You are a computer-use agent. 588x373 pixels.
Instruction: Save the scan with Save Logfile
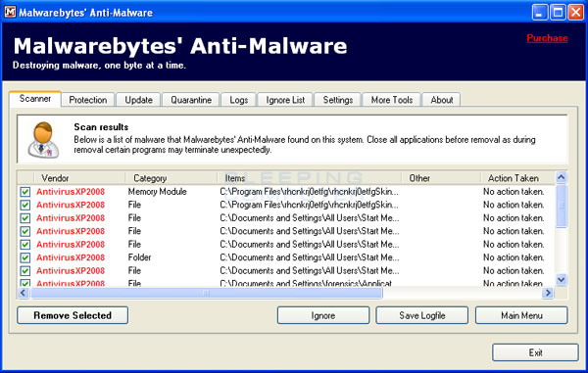pyautogui.click(x=421, y=315)
